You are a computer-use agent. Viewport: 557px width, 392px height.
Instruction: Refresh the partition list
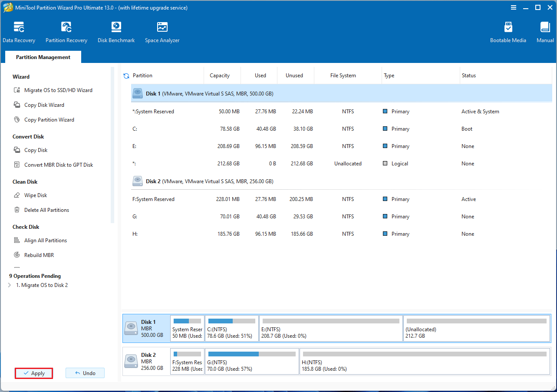tap(126, 75)
